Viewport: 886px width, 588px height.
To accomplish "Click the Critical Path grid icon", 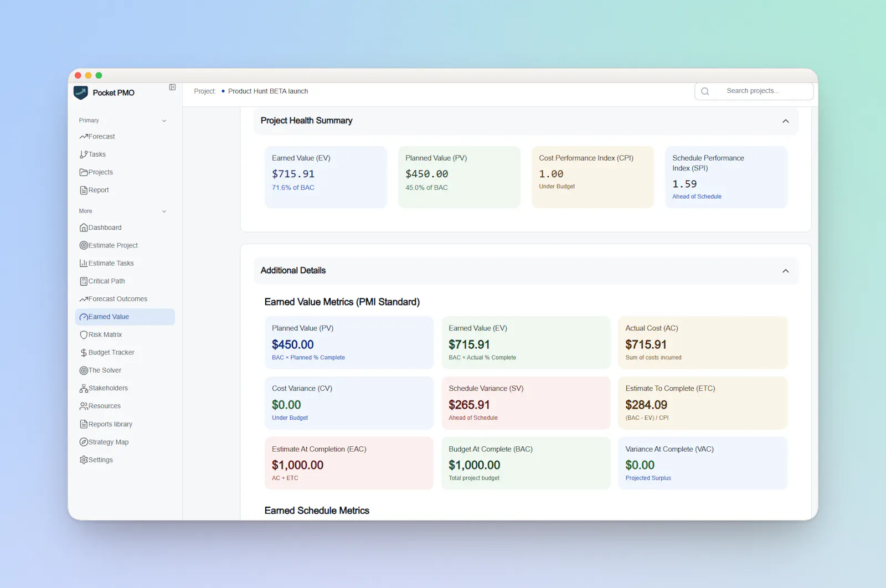I will click(x=84, y=281).
